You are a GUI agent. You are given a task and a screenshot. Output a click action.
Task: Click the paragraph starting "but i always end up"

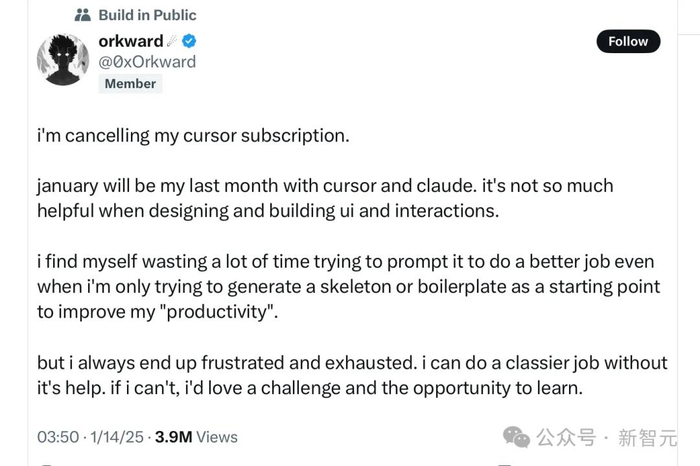[x=352, y=375]
